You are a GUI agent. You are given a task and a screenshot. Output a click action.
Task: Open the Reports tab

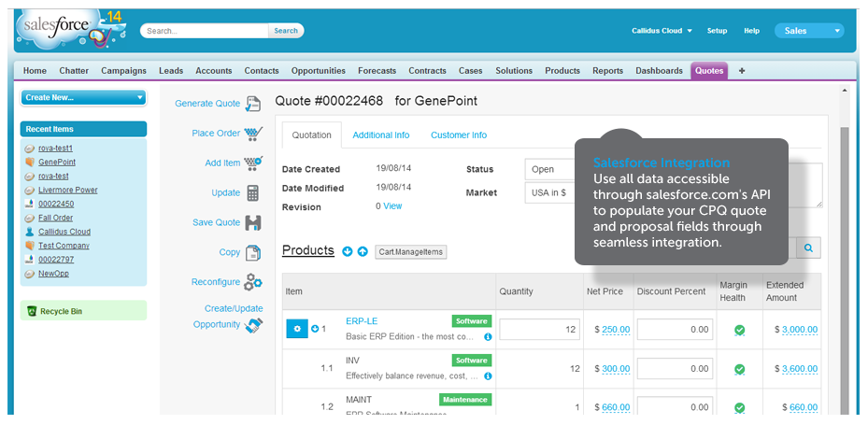pyautogui.click(x=608, y=71)
